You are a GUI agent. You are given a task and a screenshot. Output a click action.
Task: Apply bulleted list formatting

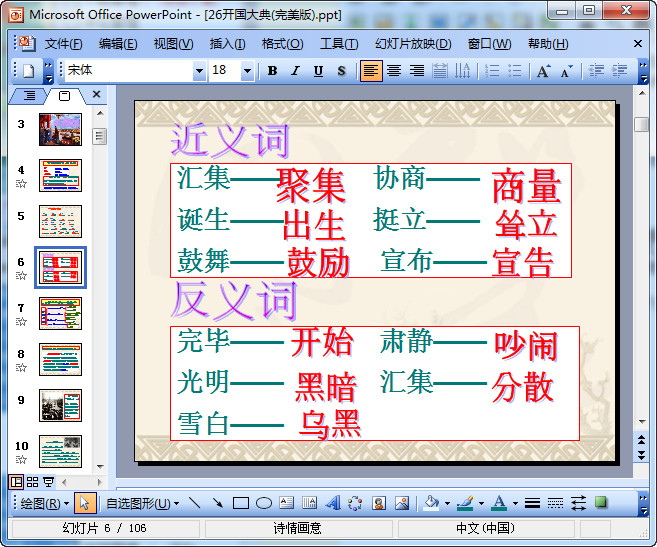(515, 70)
